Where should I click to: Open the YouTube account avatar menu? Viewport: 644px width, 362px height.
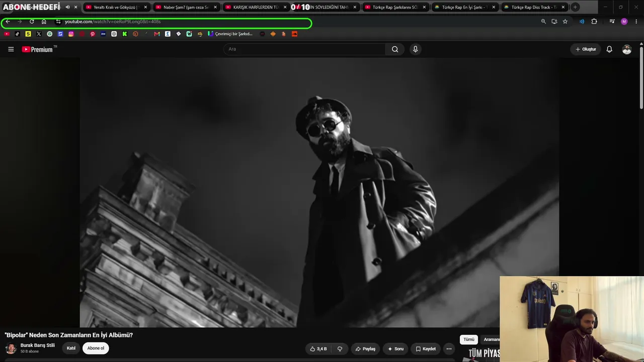point(627,49)
